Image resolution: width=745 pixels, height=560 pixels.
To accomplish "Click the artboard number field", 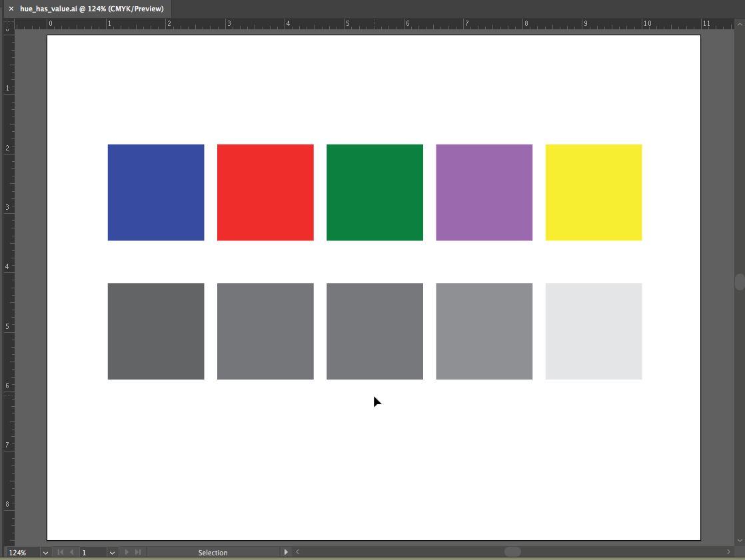I will 92,553.
